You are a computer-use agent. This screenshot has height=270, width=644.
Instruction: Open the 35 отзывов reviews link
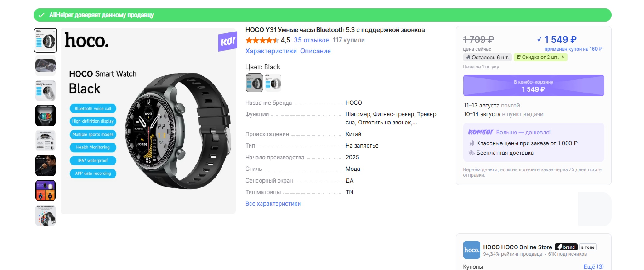click(x=311, y=40)
